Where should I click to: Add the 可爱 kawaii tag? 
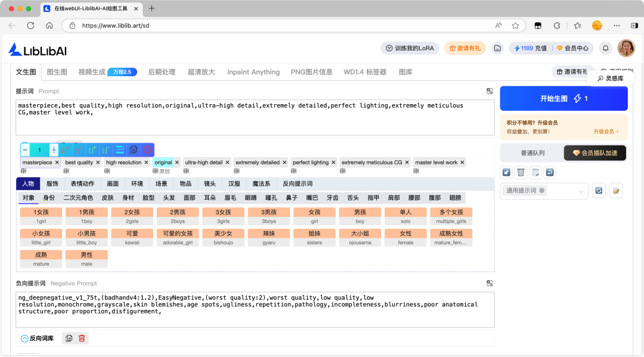(x=132, y=238)
